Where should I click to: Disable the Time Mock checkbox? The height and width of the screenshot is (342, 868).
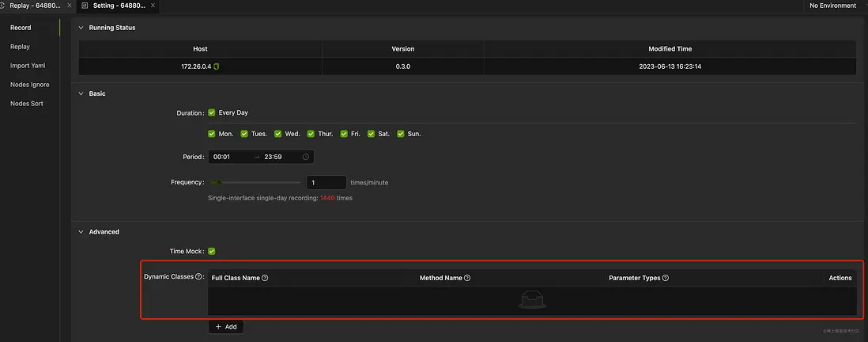(211, 251)
